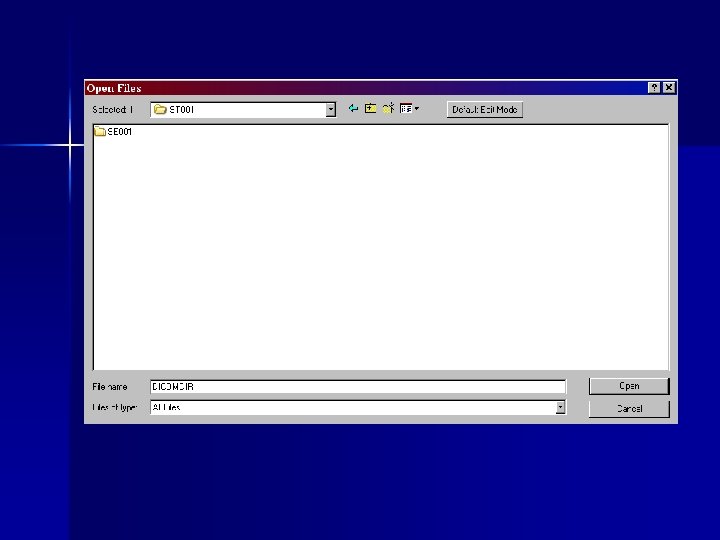Click the help question mark button
Screen dimensions: 720x540
pos(654,88)
